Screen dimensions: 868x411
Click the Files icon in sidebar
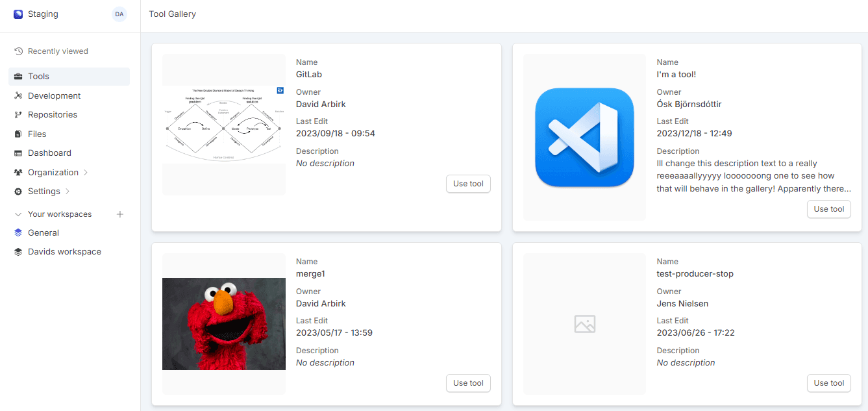point(18,134)
